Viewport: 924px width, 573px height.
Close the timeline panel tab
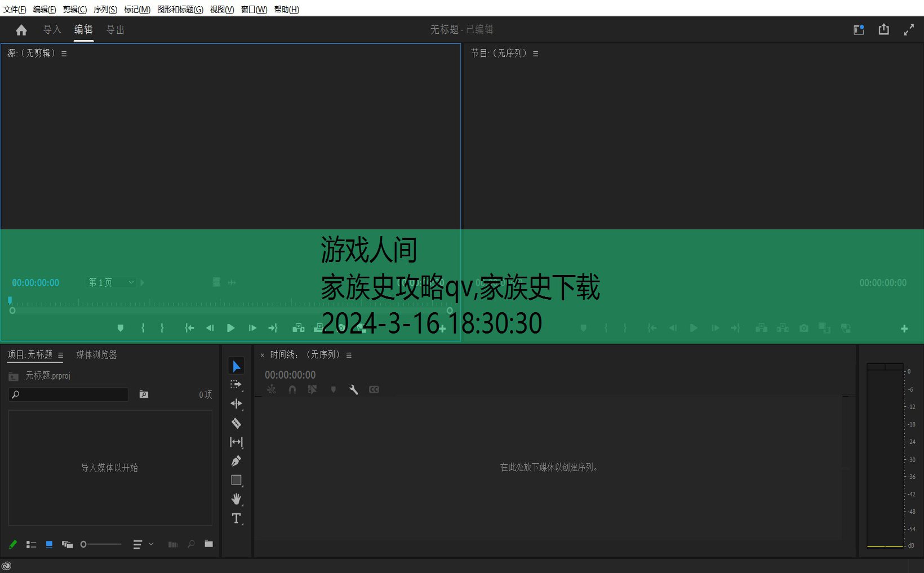click(x=262, y=356)
